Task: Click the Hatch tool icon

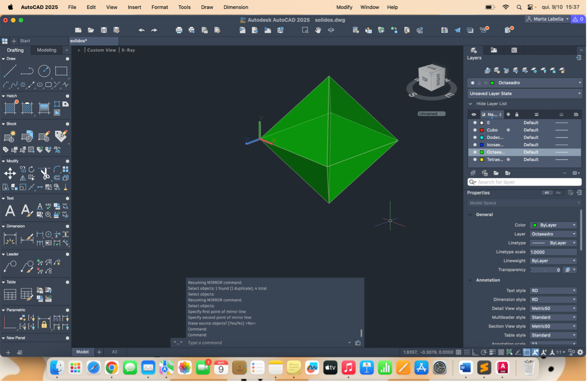Action: click(x=10, y=108)
